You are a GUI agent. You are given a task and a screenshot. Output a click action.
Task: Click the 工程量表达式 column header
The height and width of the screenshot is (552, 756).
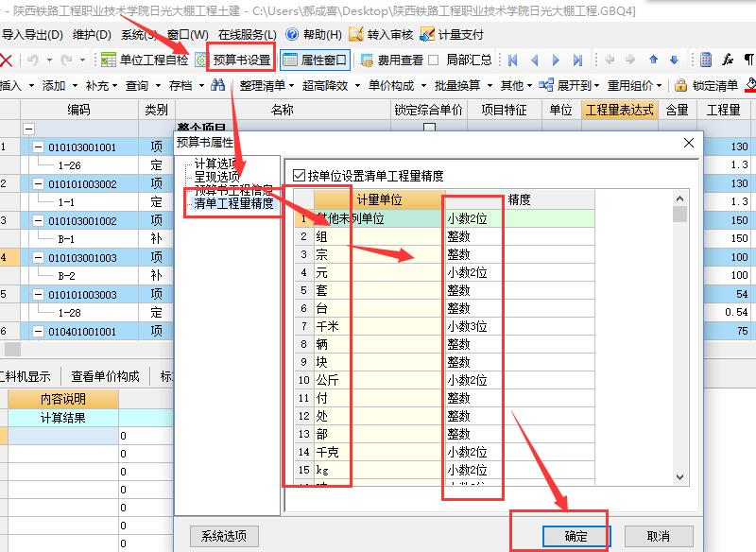coord(620,110)
